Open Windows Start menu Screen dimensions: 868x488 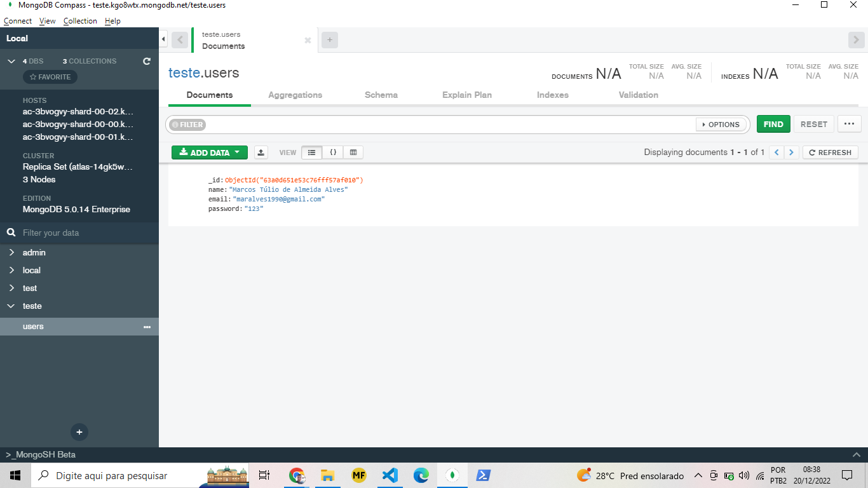15,475
